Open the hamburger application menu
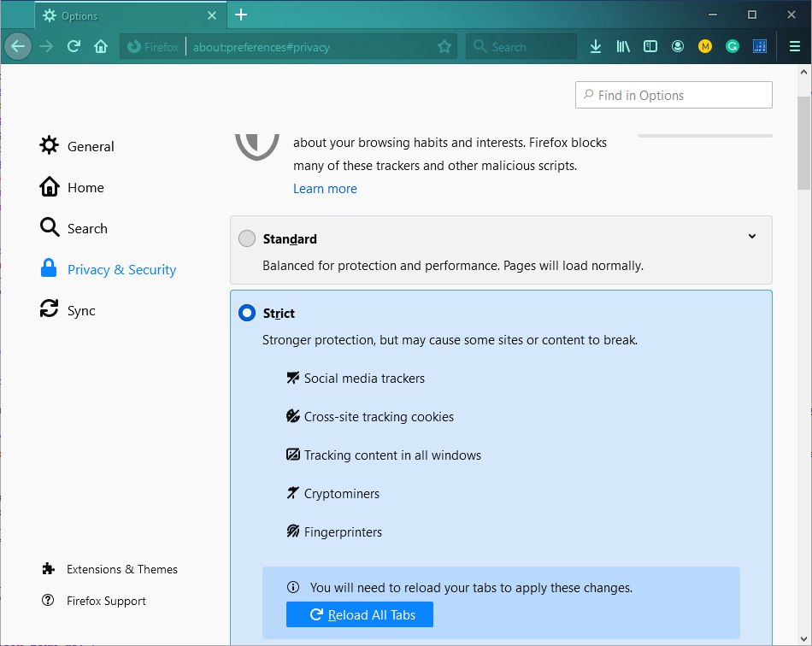This screenshot has width=812, height=646. [795, 47]
